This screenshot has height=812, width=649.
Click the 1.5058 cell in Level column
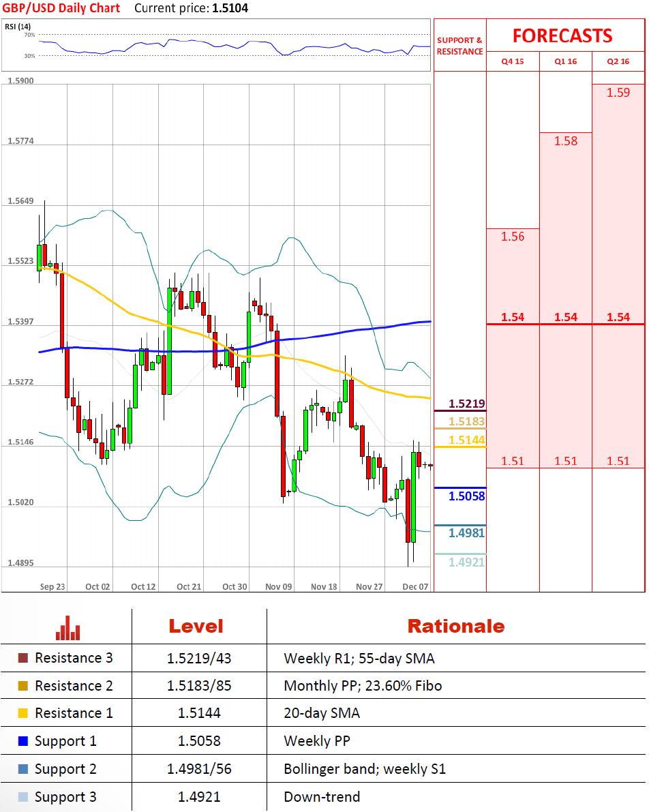(x=199, y=741)
